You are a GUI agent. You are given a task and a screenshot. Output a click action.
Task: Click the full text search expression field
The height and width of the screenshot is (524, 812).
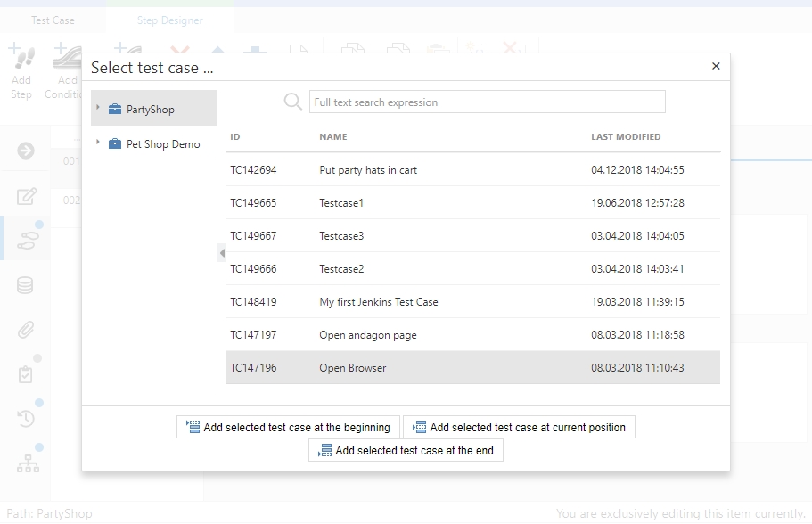(487, 102)
